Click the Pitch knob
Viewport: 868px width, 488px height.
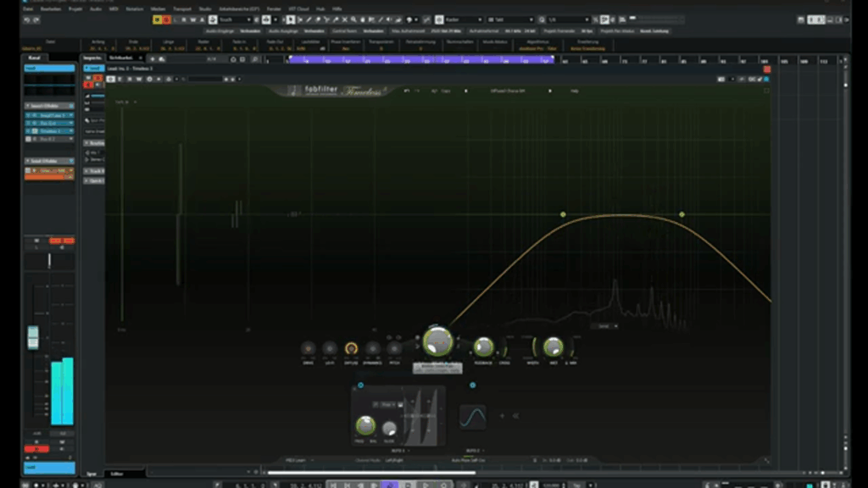394,348
